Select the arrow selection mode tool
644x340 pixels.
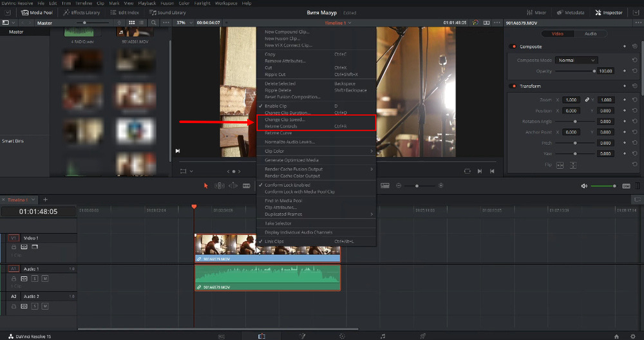(206, 185)
